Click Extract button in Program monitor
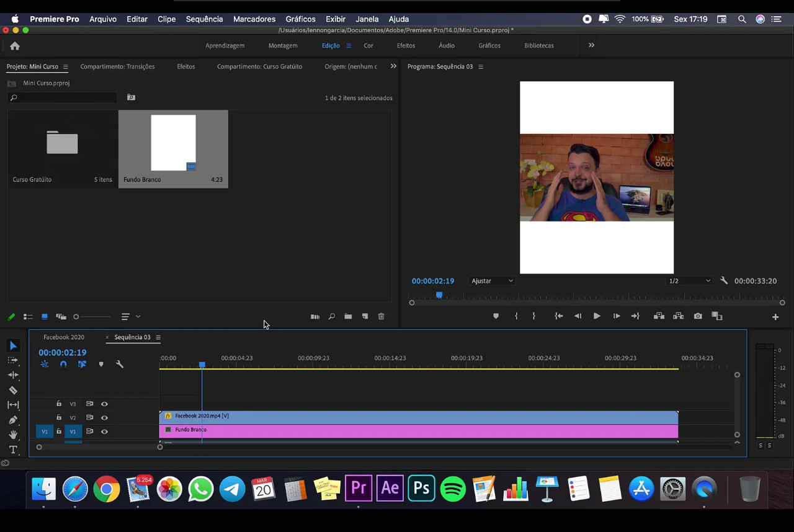 (x=678, y=316)
